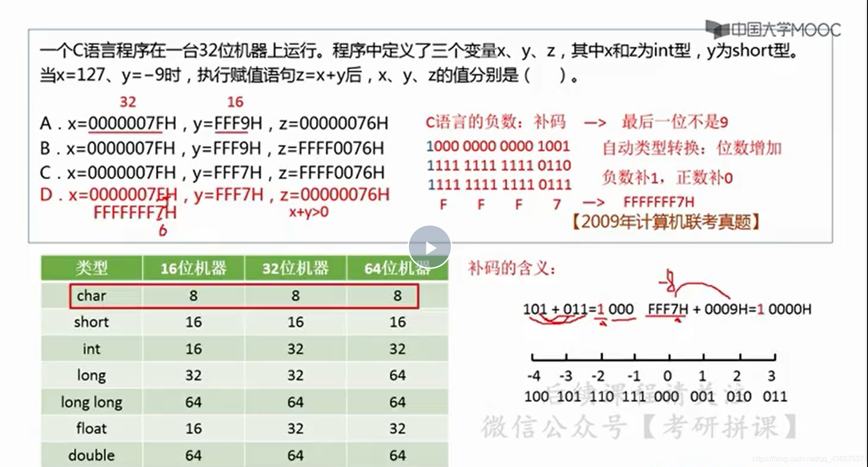The width and height of the screenshot is (868, 467).
Task: Click the 中国大学MOOC logo
Action: (773, 29)
